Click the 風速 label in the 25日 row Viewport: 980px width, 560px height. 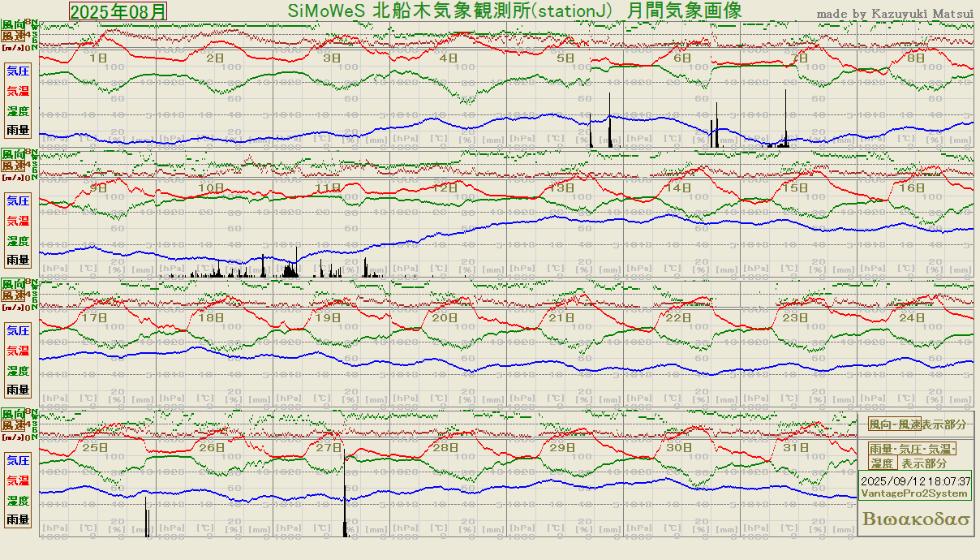[13, 425]
